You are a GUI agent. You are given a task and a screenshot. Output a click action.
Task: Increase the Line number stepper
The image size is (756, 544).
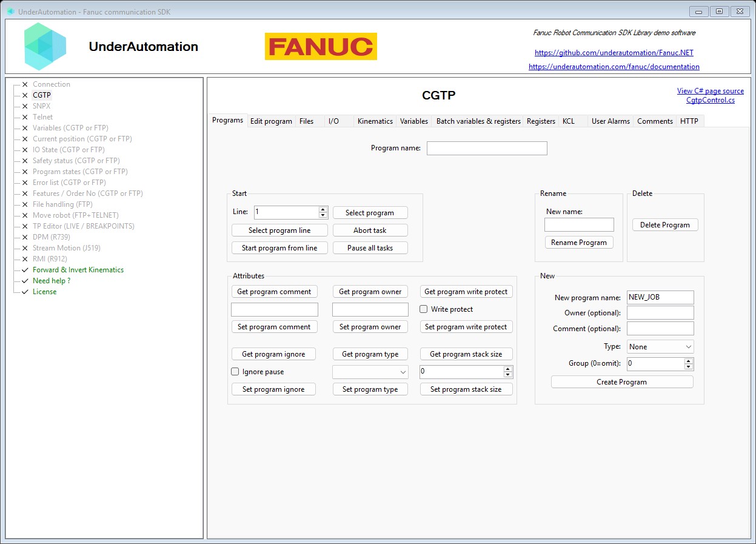(323, 210)
